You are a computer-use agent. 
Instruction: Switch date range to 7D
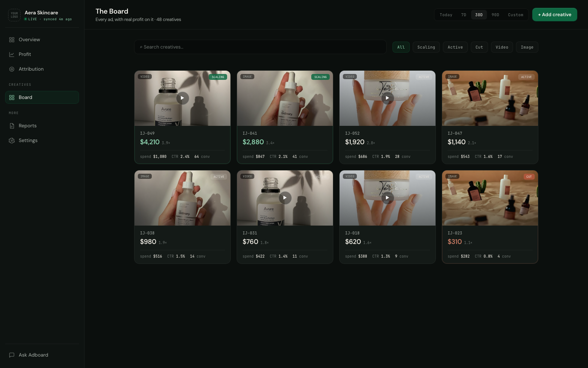[464, 15]
